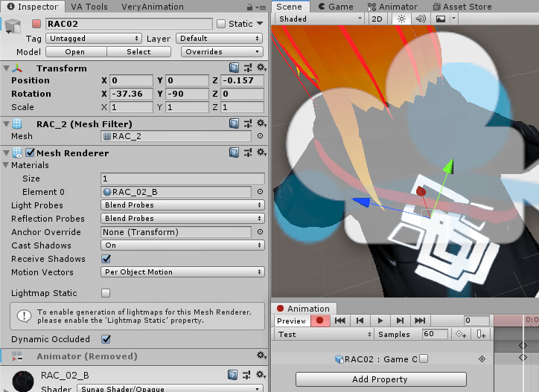The height and width of the screenshot is (392, 539).
Task: Toggle scene effects image icon
Action: click(x=441, y=19)
